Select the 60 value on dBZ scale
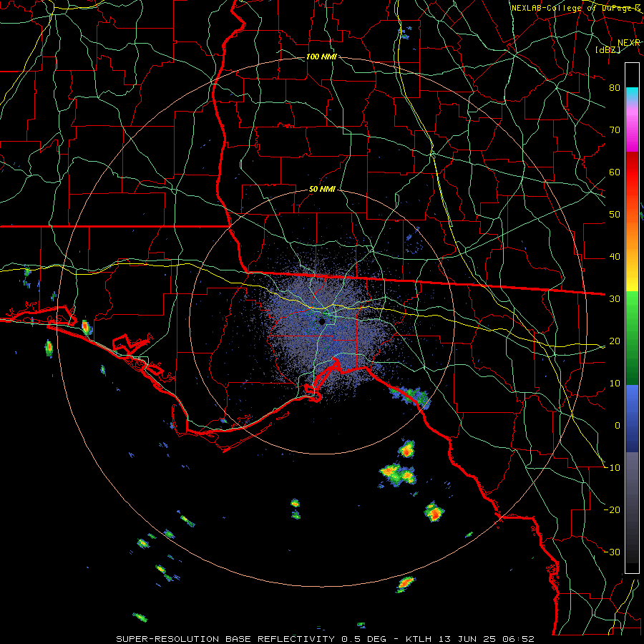The height and width of the screenshot is (644, 644). coord(615,172)
